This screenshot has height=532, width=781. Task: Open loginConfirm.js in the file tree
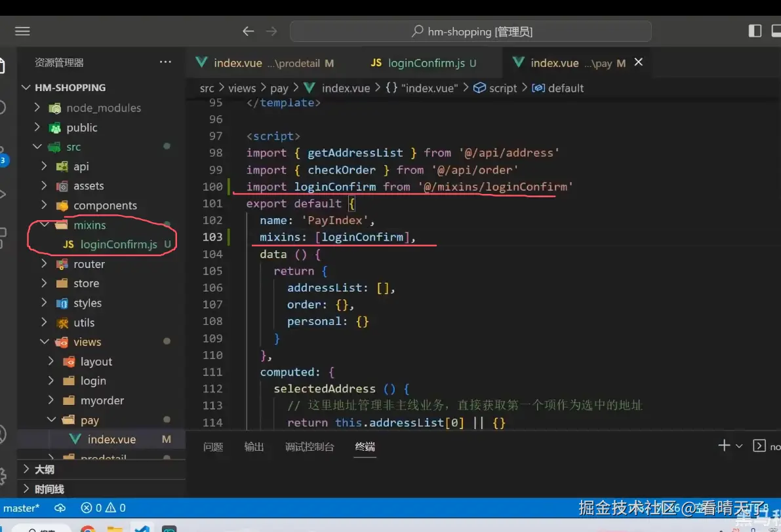point(119,244)
